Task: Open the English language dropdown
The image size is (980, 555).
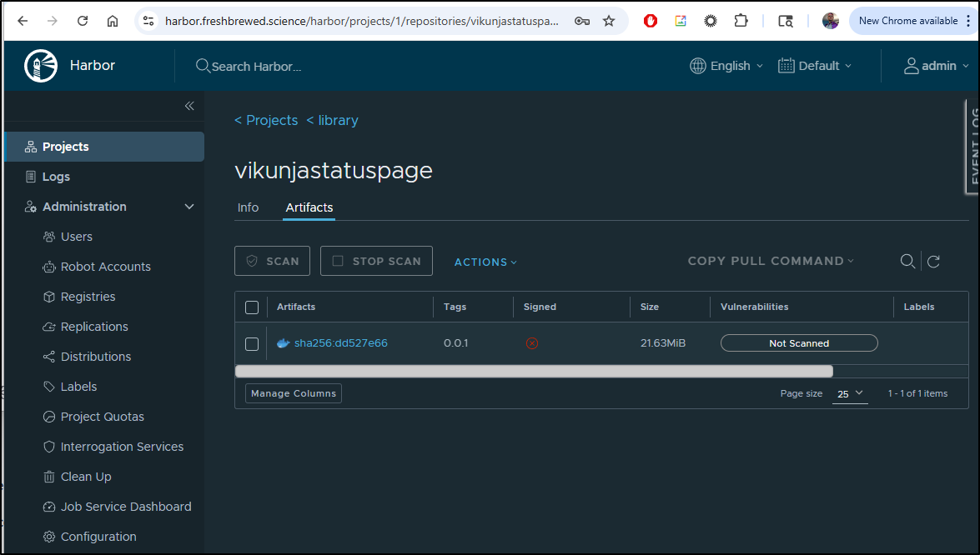Action: point(726,66)
